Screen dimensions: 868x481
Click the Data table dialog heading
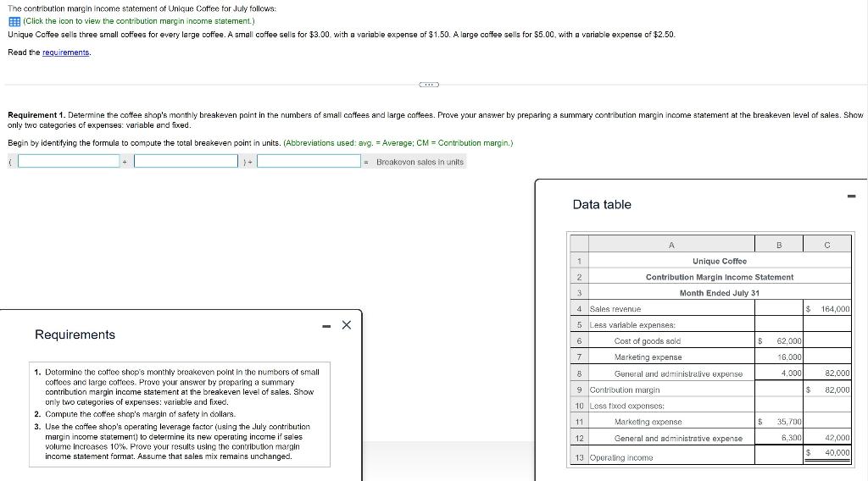coord(602,205)
